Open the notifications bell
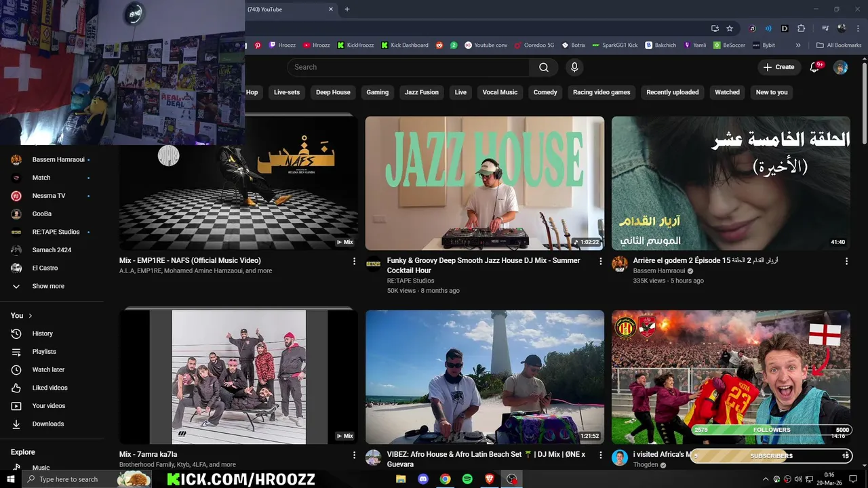Image resolution: width=868 pixels, height=488 pixels. pos(815,67)
